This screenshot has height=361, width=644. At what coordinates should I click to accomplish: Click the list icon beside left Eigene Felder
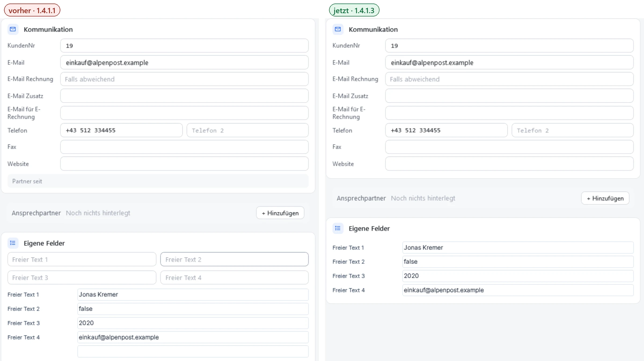pyautogui.click(x=13, y=243)
